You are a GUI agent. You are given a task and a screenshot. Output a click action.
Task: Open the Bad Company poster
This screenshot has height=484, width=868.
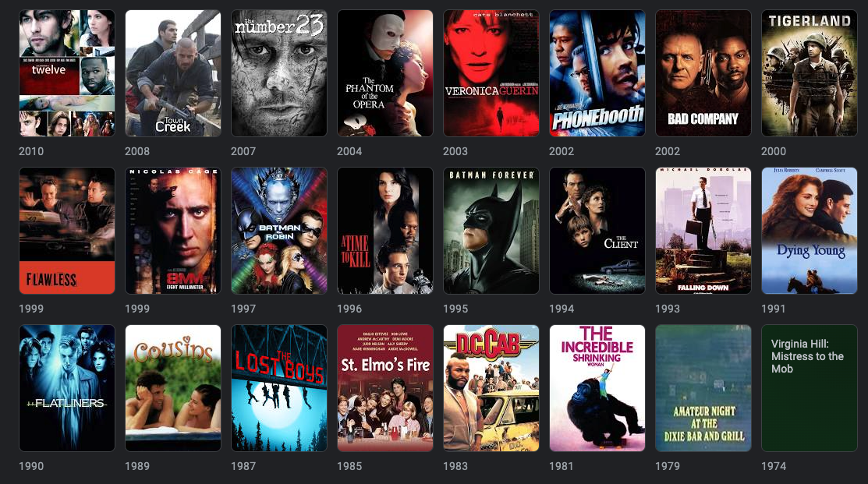pyautogui.click(x=703, y=73)
